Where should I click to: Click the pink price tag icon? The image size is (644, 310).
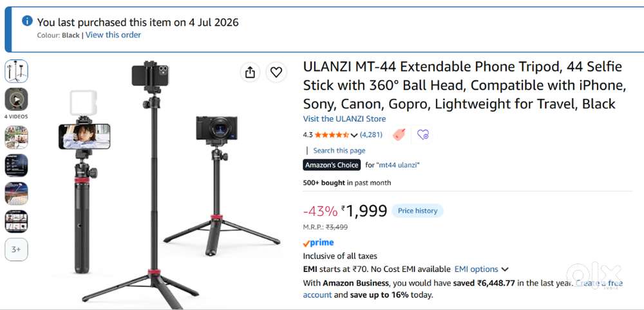pos(399,135)
